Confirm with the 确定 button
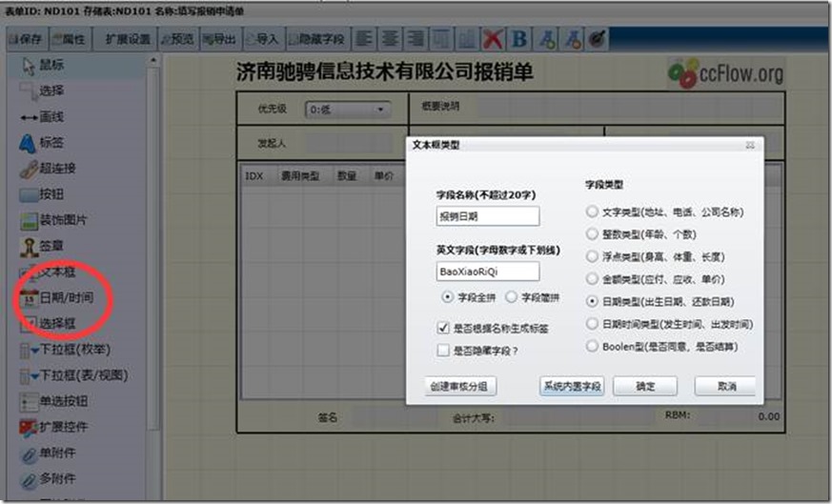Viewport: 832px width, 504px height. [x=645, y=386]
